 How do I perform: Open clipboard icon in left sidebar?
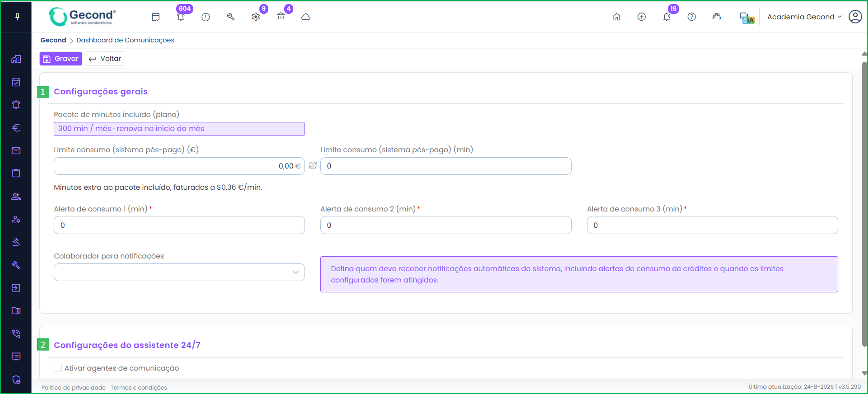[x=16, y=173]
